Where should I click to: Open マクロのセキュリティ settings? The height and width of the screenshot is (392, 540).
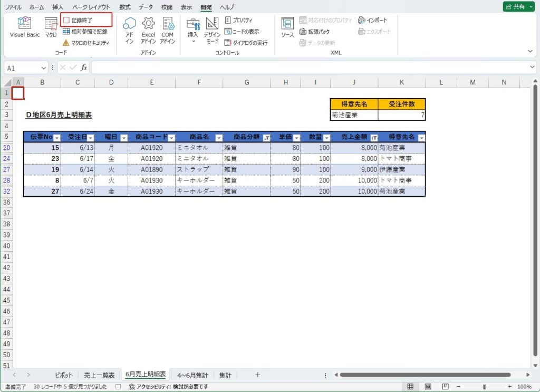tap(86, 43)
